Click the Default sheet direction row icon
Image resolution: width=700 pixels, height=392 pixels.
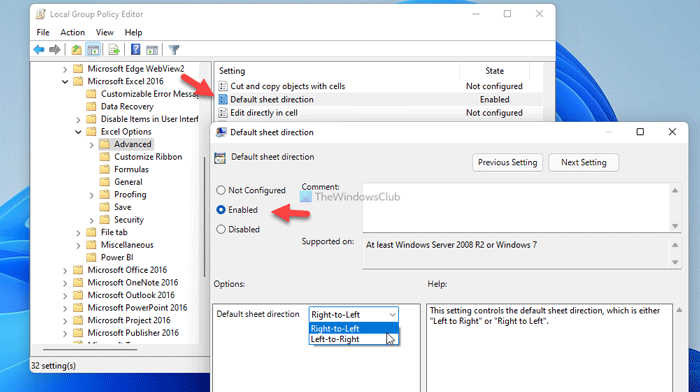[x=223, y=100]
